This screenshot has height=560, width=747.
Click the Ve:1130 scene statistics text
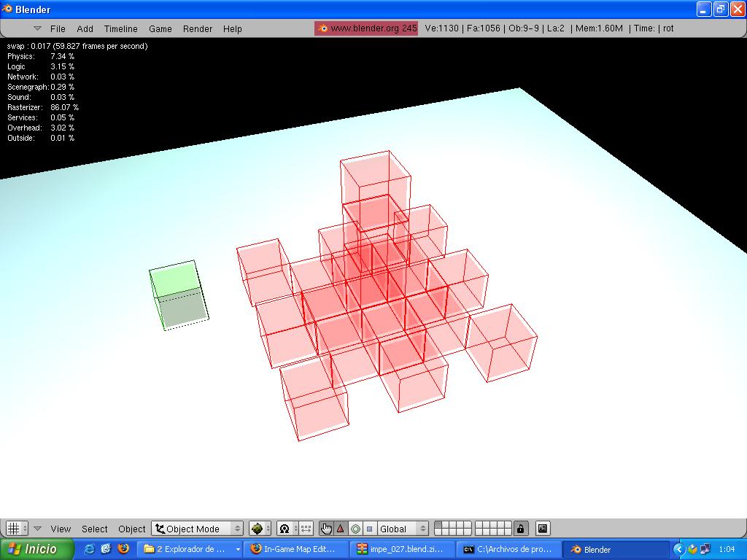tap(441, 28)
